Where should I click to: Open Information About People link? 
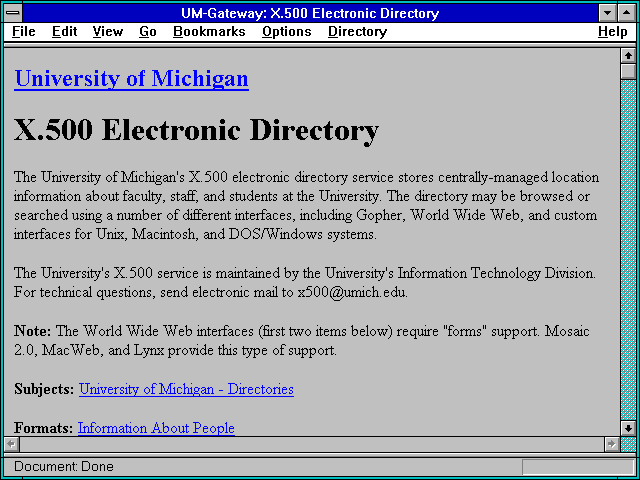point(156,428)
